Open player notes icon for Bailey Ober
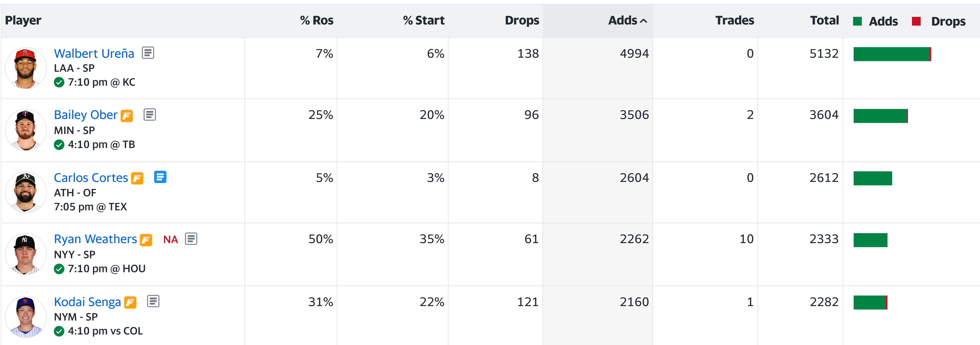The image size is (980, 345). coord(150,115)
